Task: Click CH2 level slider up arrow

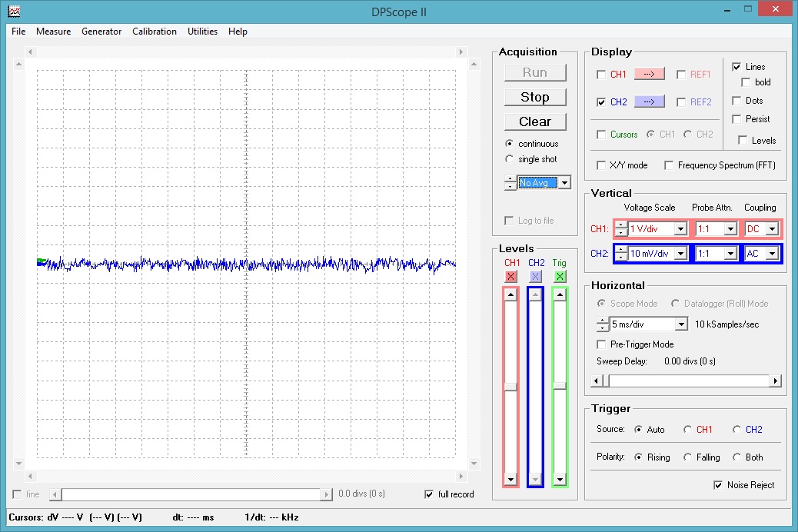Action: tap(535, 295)
